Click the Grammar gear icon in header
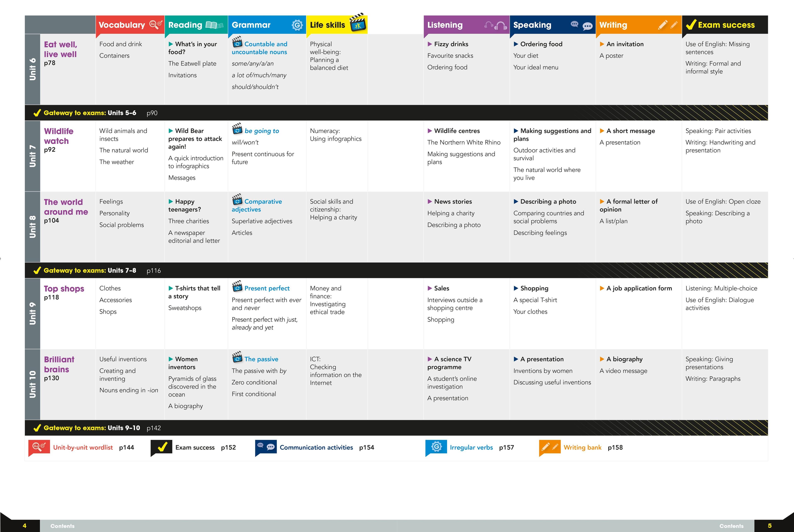 (297, 25)
